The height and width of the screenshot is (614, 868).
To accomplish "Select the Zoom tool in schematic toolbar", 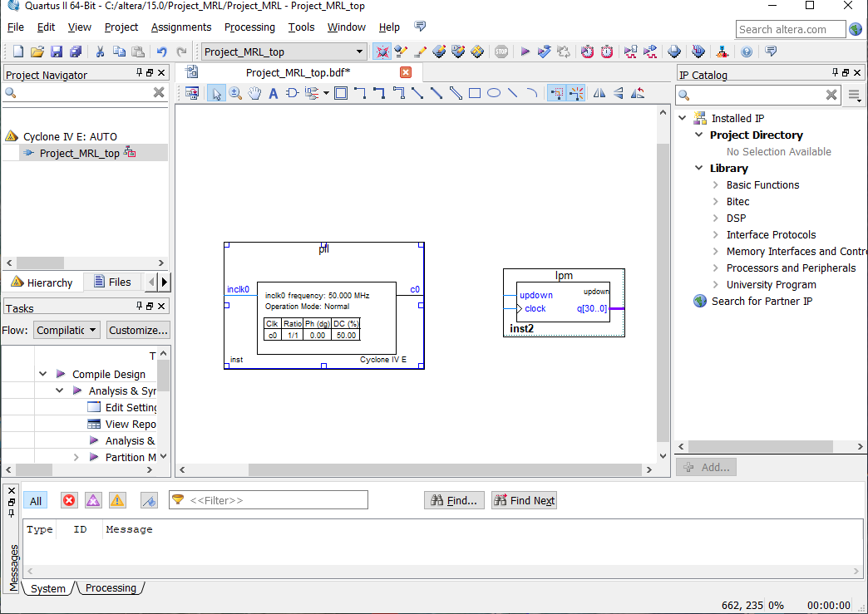I will coord(235,93).
